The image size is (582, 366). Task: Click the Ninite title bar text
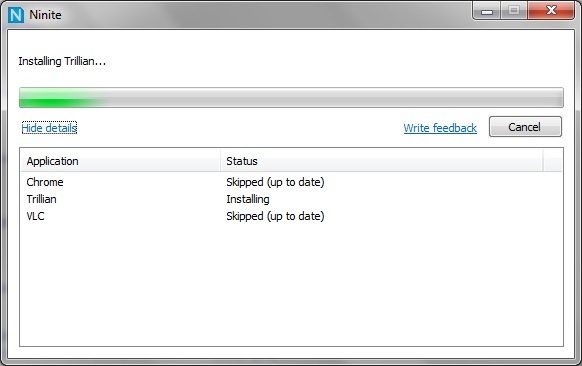tap(45, 15)
